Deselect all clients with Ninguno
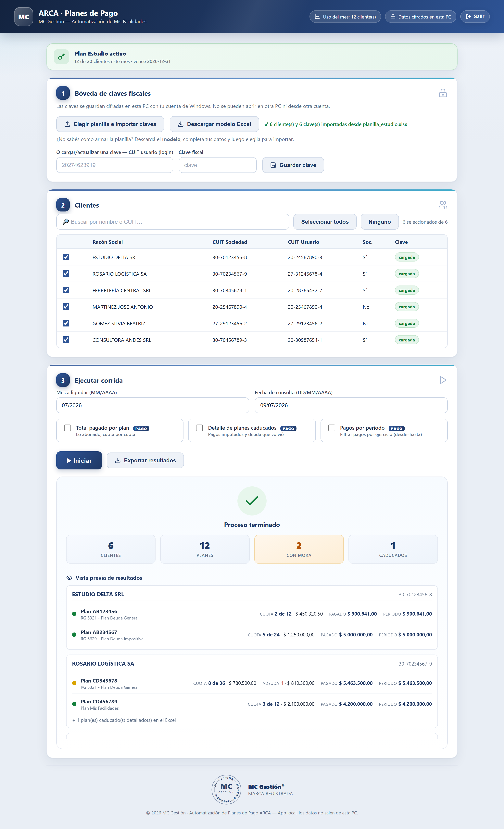 [x=380, y=222]
